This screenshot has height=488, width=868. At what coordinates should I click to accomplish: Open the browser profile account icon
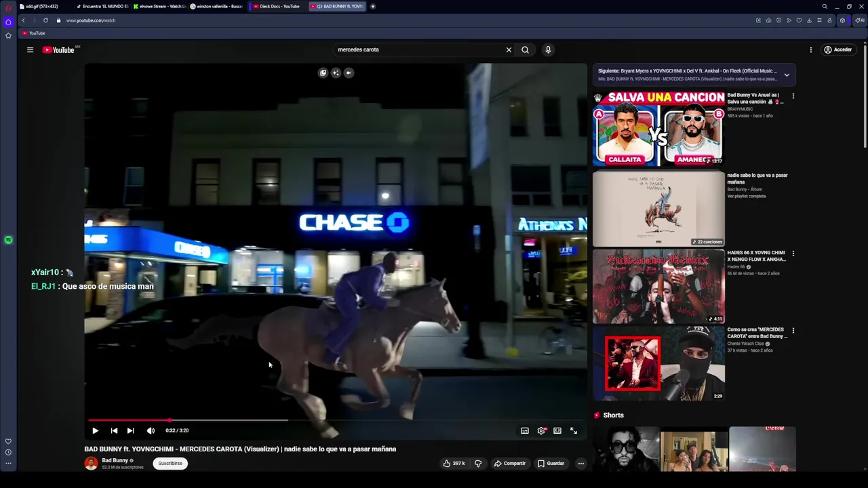(x=829, y=20)
